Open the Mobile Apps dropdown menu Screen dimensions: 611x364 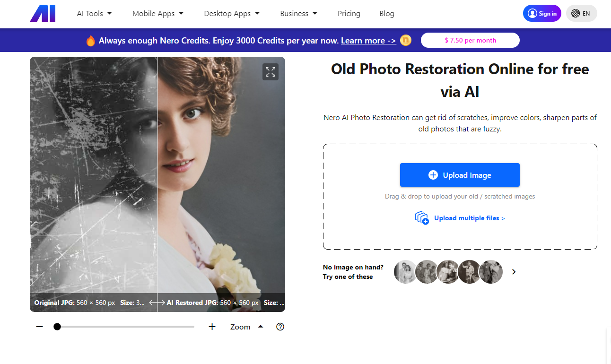tap(158, 14)
